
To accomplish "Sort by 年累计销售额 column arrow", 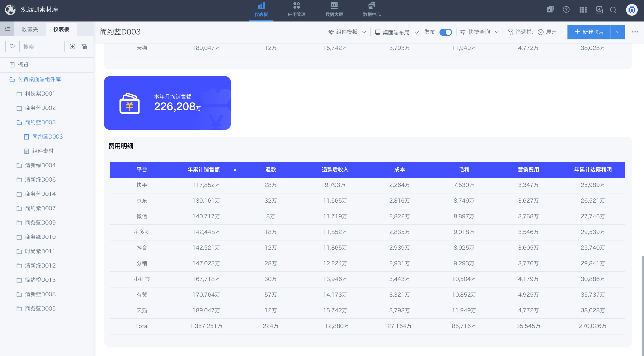I will coord(235,170).
